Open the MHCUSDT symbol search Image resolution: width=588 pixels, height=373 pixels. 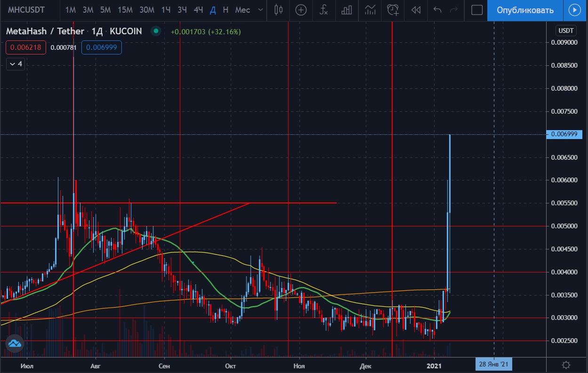26,10
